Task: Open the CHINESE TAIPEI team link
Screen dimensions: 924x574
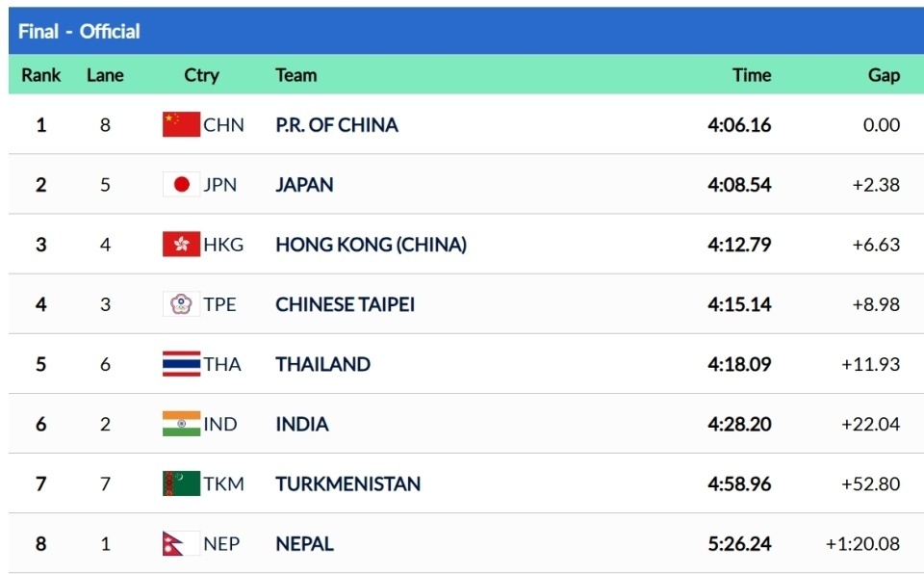Action: (x=345, y=304)
